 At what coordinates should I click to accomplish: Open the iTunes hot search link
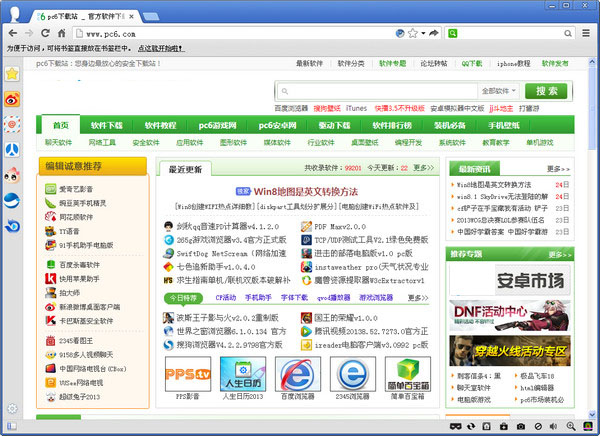pyautogui.click(x=356, y=108)
